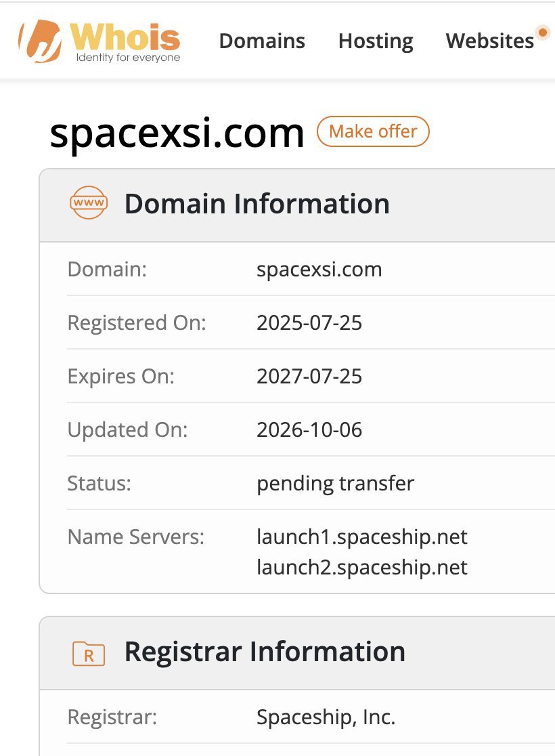Select the expiry date 2027-07-25

coord(309,376)
